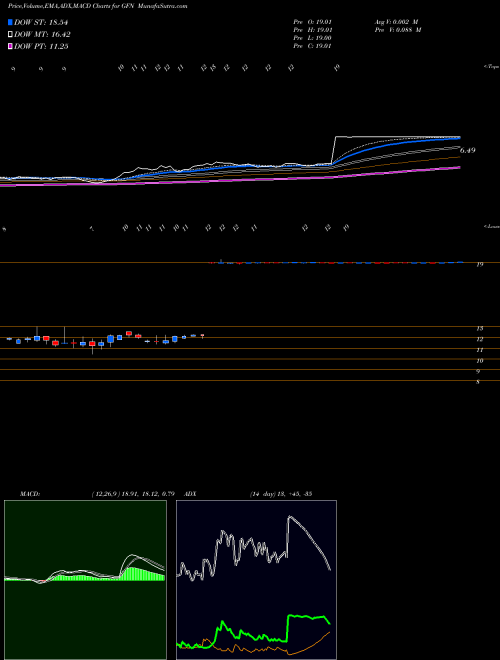The height and width of the screenshot is (660, 500).
Task: Open the green MACD histogram chart panel
Action: pyautogui.click(x=85, y=580)
